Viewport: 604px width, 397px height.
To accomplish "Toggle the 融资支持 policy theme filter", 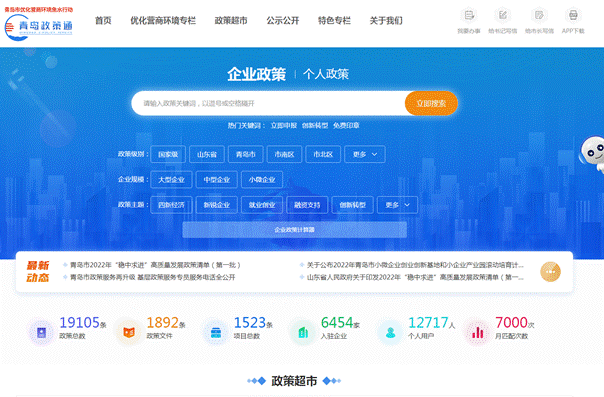I will pos(307,205).
